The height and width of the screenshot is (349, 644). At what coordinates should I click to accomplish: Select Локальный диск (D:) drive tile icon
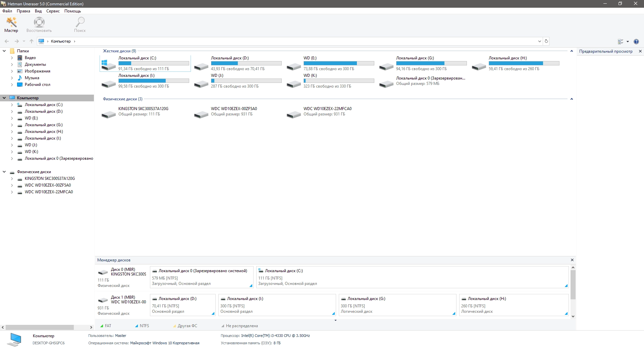pos(201,66)
